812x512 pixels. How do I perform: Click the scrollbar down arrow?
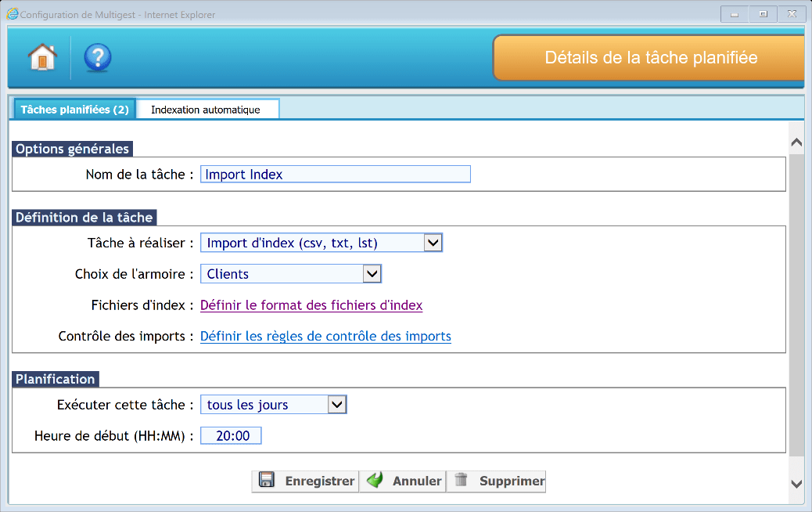coord(796,484)
